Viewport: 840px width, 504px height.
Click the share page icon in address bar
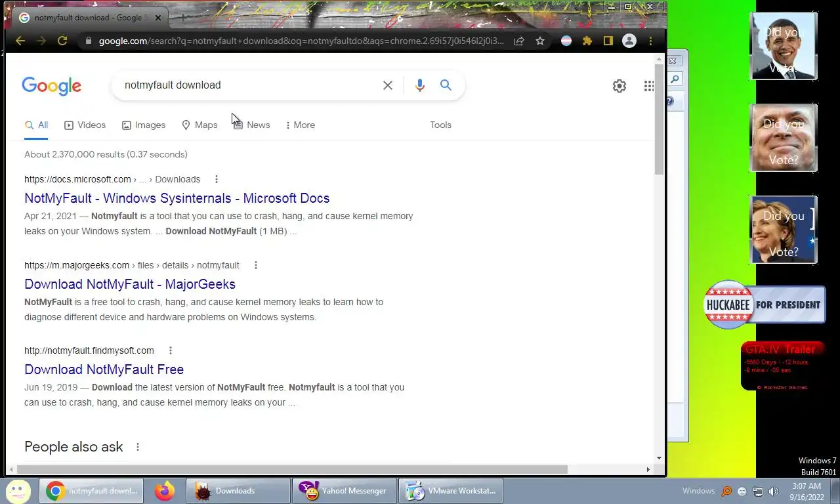tap(519, 41)
